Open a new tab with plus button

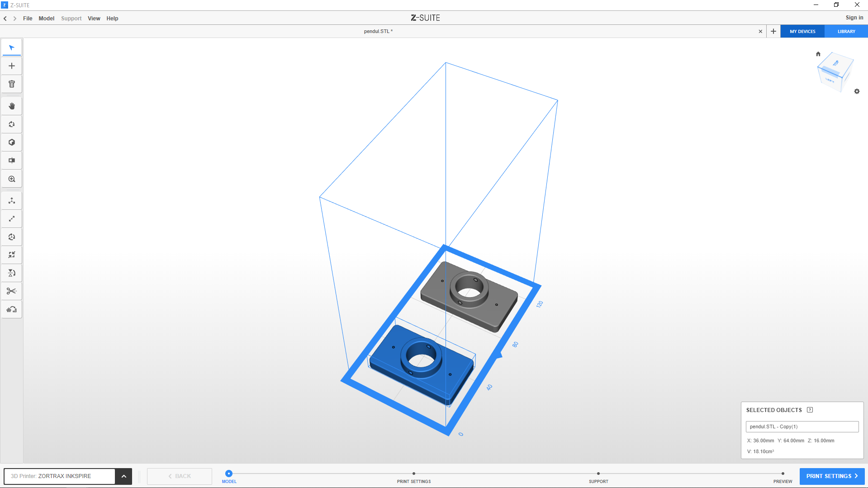(x=773, y=32)
